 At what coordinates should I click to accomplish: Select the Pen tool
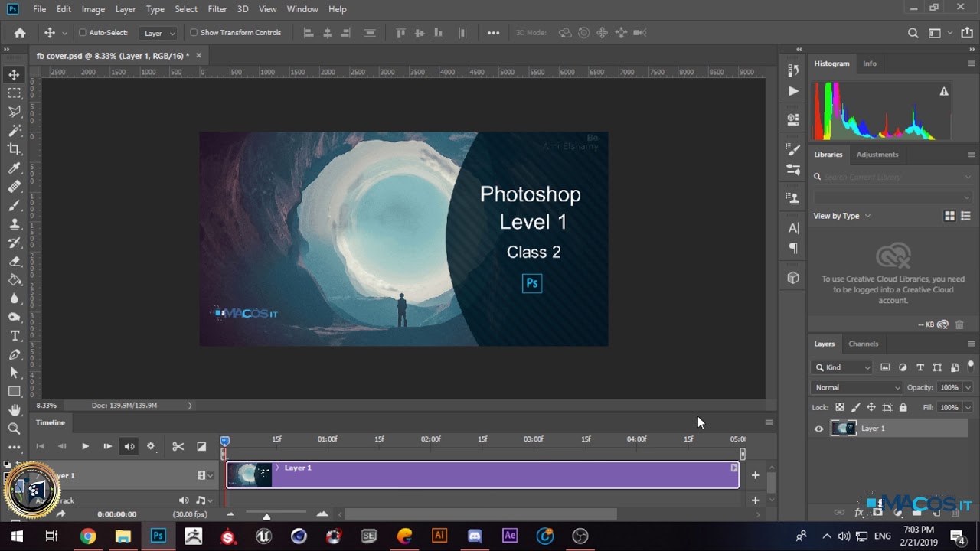tap(15, 354)
